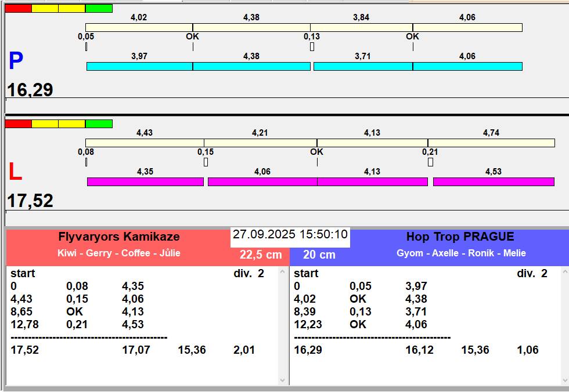Click the red L lane letter
This screenshot has width=569, height=392.
pyautogui.click(x=15, y=172)
